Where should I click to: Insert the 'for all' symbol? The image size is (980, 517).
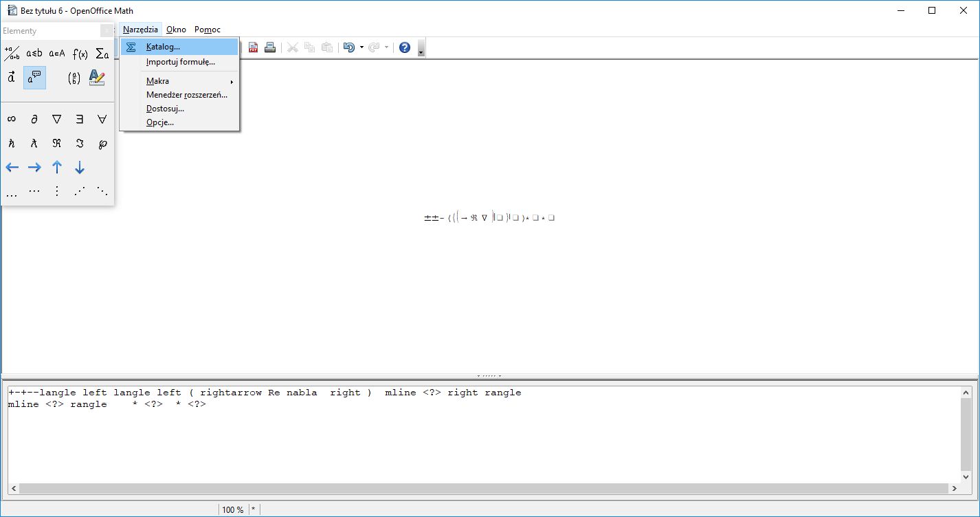pos(102,119)
